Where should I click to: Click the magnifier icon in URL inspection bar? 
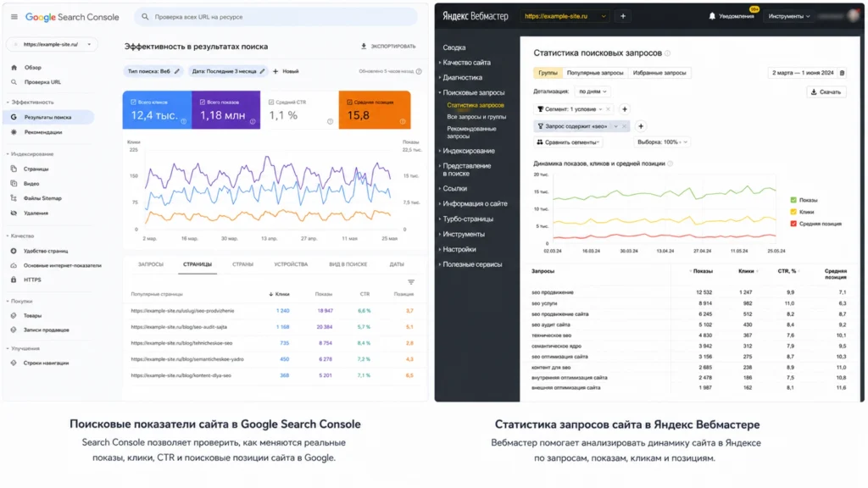pyautogui.click(x=145, y=17)
